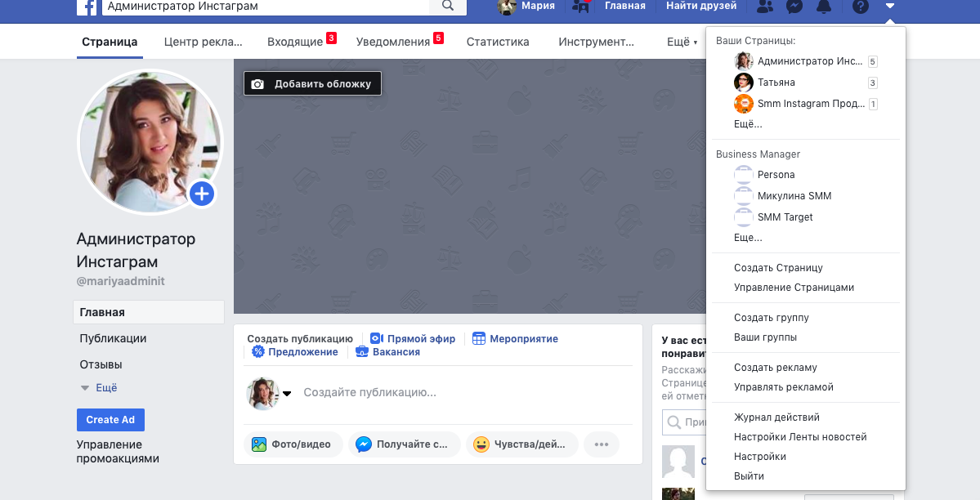Select the Администратор Инс... page in menu
Image resolution: width=980 pixels, height=500 pixels.
pos(806,61)
